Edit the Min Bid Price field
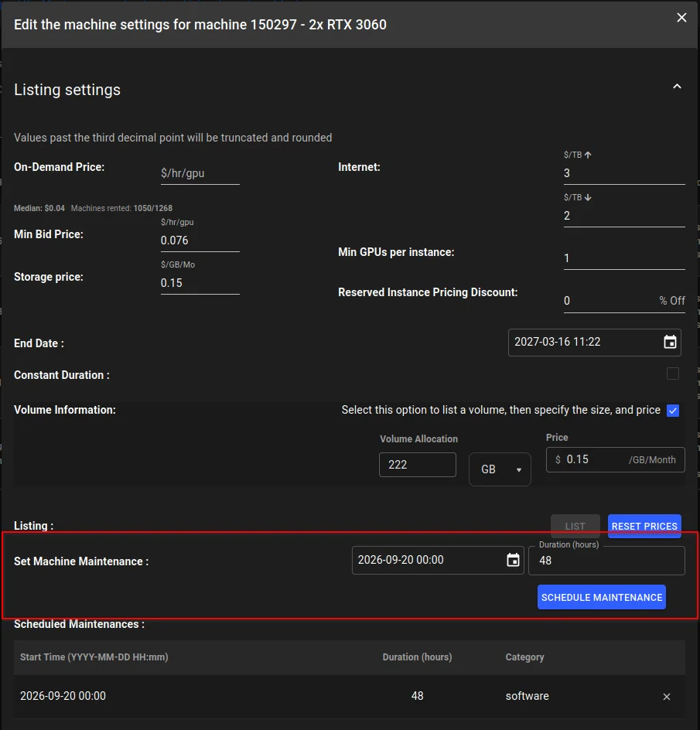Viewport: 700px width, 730px height. 200,240
